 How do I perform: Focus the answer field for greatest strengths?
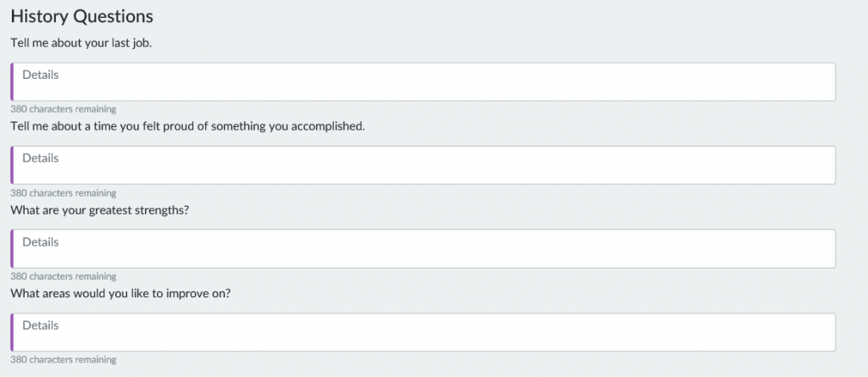(x=424, y=248)
